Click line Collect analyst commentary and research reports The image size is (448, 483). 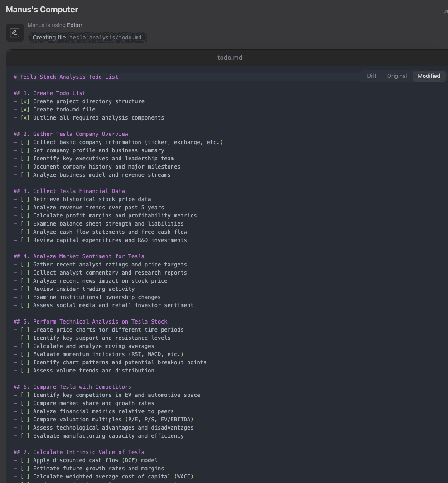pos(110,273)
